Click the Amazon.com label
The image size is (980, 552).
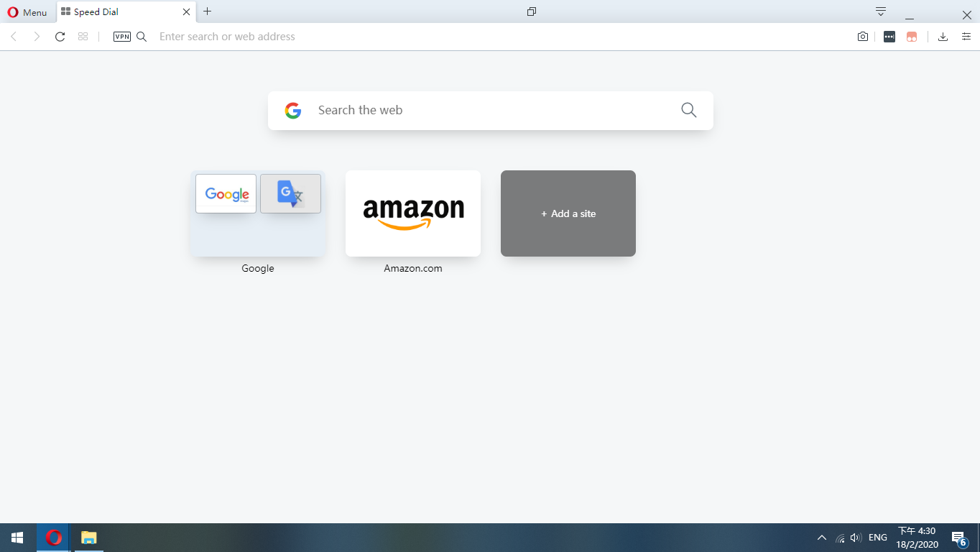413,268
